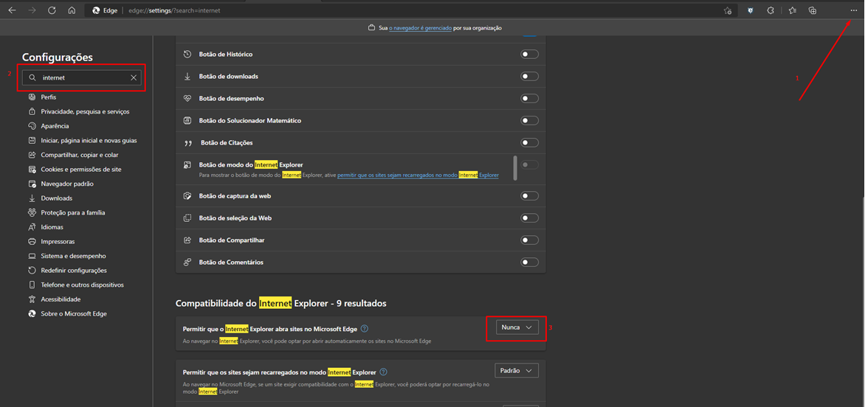Refresh the current page
This screenshot has height=407, width=868.
[x=52, y=10]
